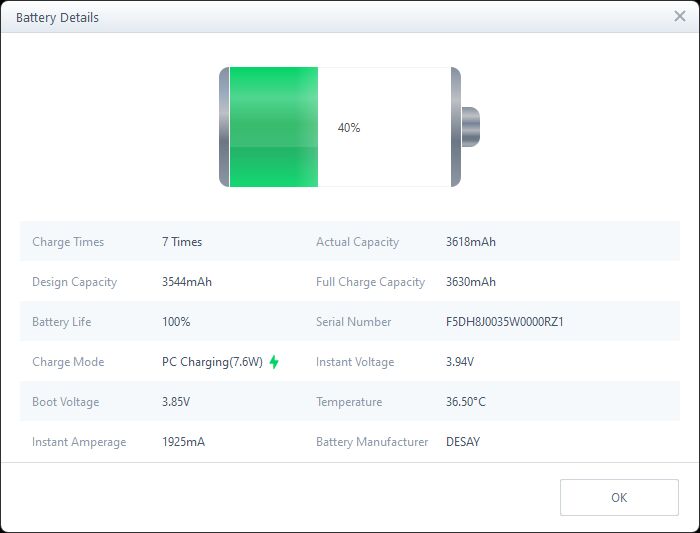Click the Instant Amperage label

79,442
